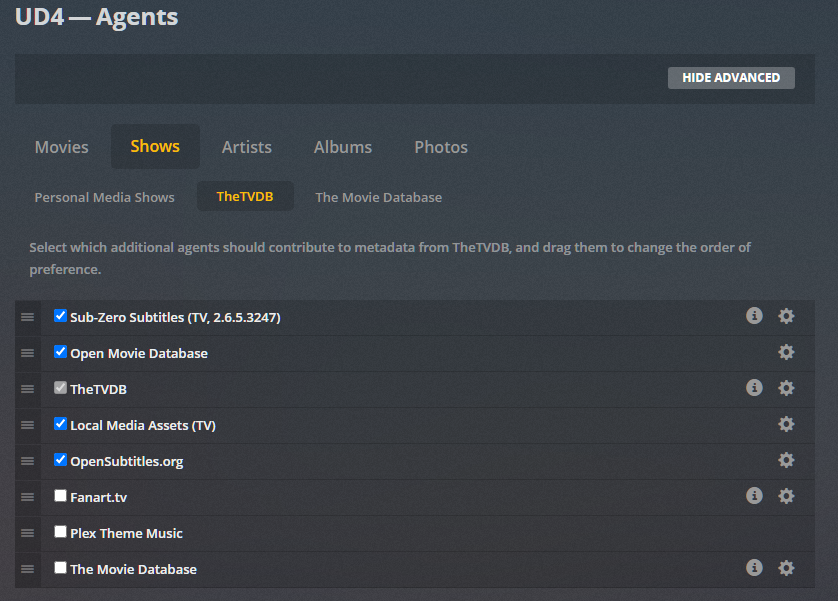Switch to the Movies tab
Screen dimensions: 838x601
[61, 147]
